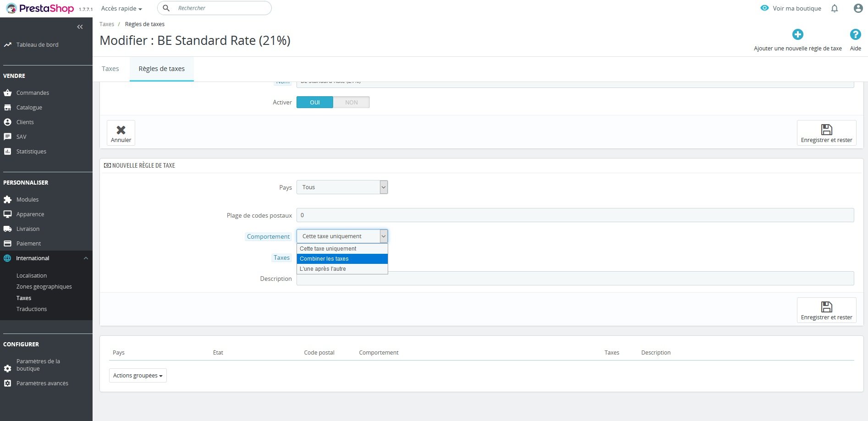Screen dimensions: 868x421
Task: Open Traductions in sidebar submenu
Action: pyautogui.click(x=32, y=309)
